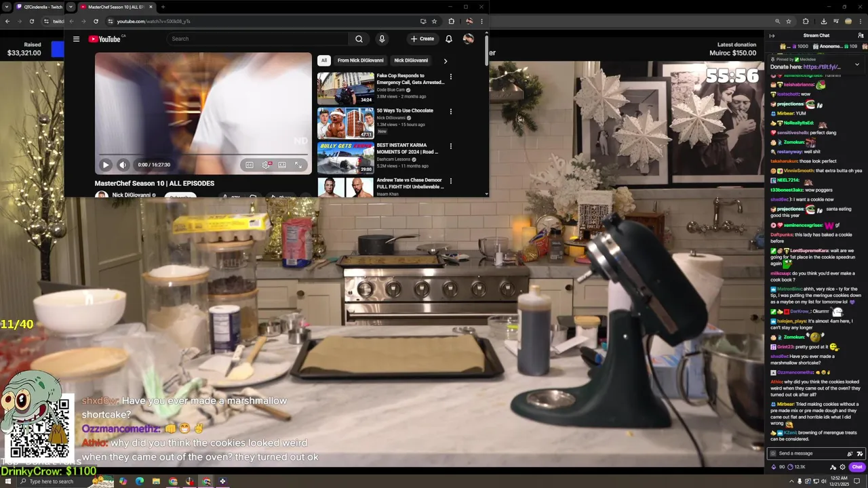
Task: Click the YouTube 'Create' button
Action: pyautogui.click(x=422, y=39)
